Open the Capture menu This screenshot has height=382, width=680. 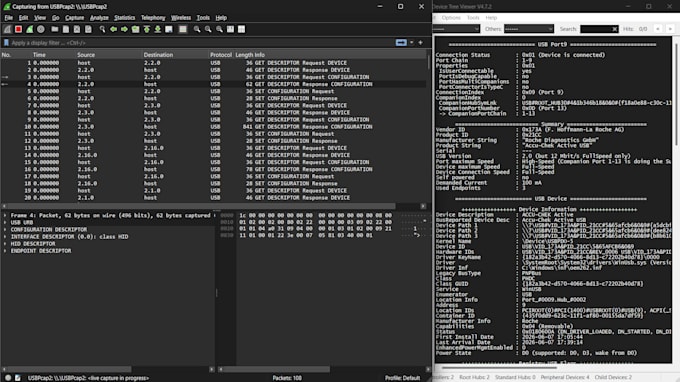pos(75,18)
